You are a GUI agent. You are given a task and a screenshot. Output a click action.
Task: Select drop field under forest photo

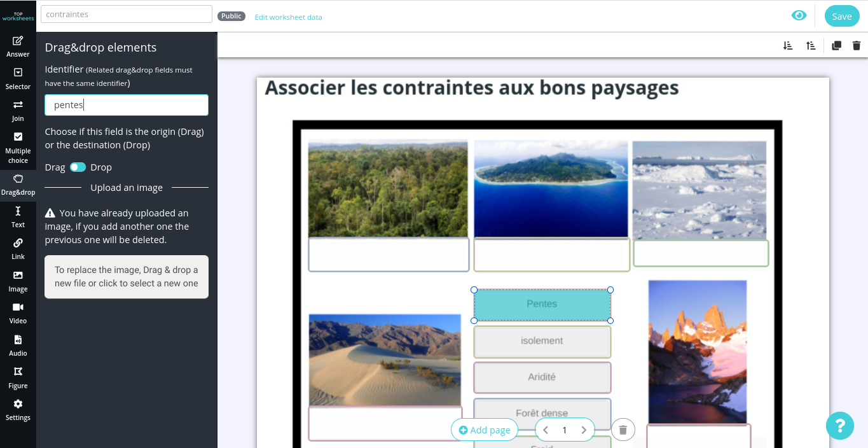tap(389, 255)
